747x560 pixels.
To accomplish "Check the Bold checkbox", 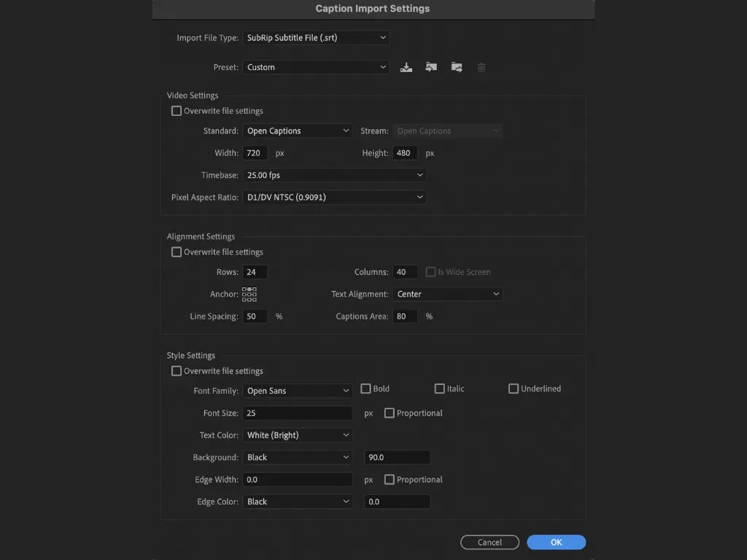I will pyautogui.click(x=365, y=389).
